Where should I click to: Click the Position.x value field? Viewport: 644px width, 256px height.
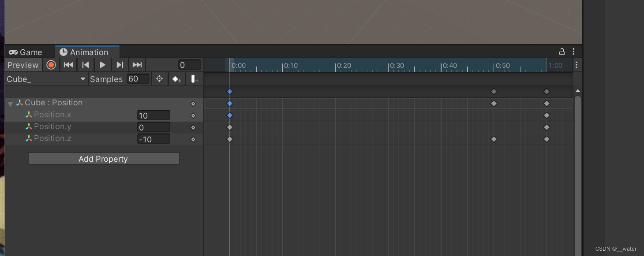pos(154,115)
